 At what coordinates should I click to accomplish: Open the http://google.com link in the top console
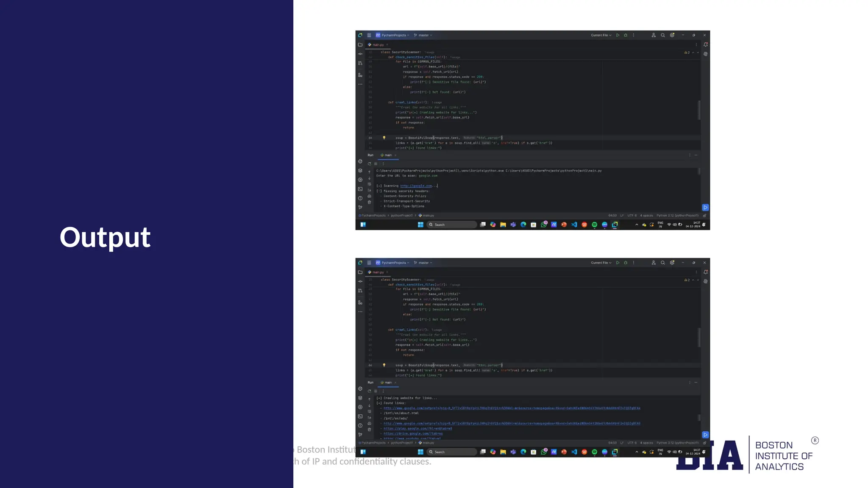click(416, 186)
